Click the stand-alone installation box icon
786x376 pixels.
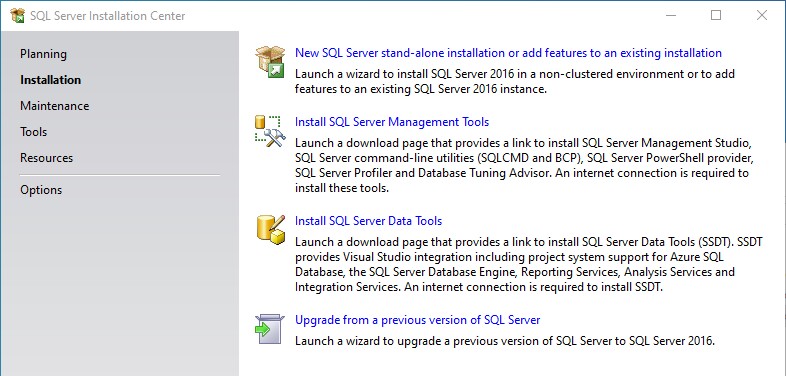pos(270,62)
